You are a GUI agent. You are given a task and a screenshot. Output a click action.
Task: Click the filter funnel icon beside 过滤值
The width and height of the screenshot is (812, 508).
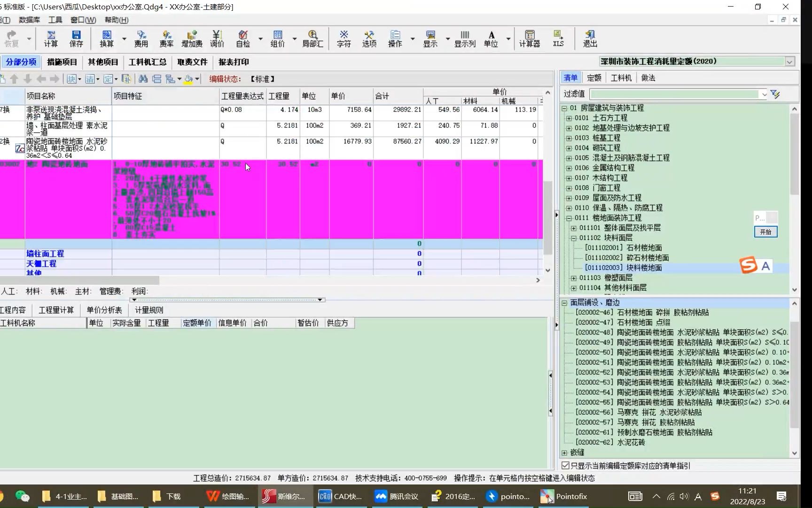coord(775,94)
